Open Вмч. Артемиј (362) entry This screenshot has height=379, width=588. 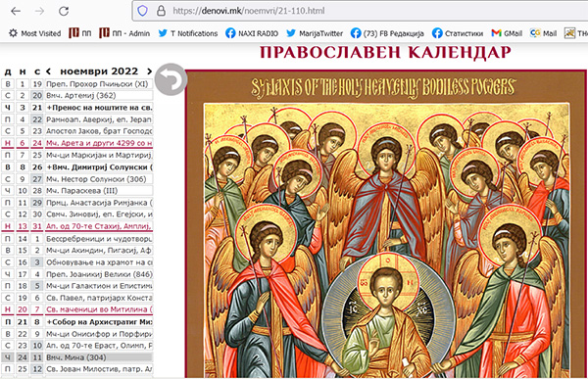99,96
